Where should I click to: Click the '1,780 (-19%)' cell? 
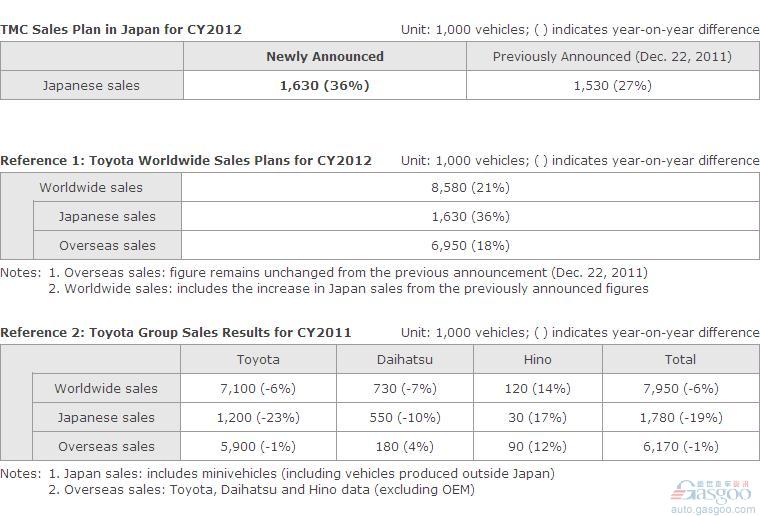(681, 418)
